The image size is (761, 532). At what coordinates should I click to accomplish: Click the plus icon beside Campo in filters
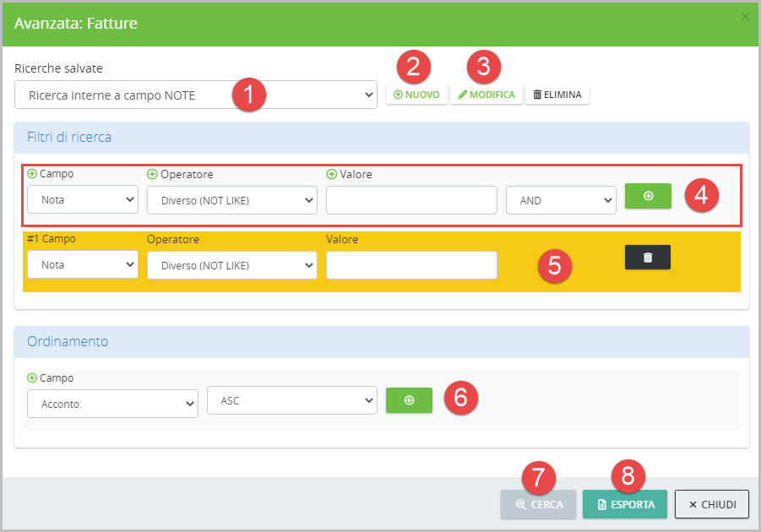pyautogui.click(x=32, y=174)
